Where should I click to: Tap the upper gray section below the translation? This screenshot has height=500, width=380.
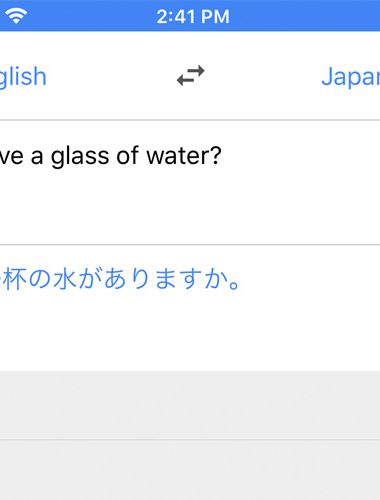pyautogui.click(x=190, y=405)
